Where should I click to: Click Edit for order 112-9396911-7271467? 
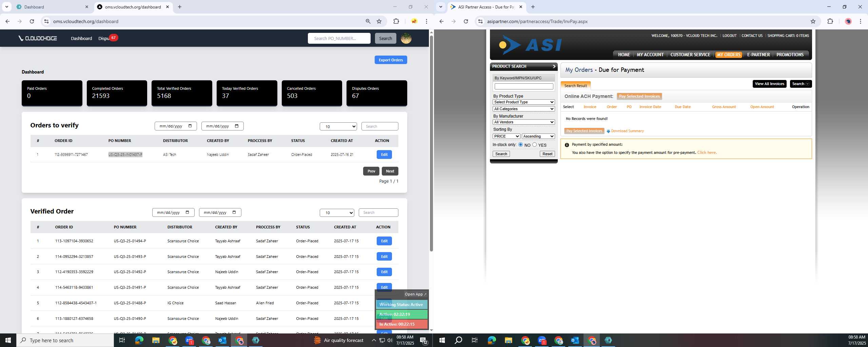click(x=384, y=155)
